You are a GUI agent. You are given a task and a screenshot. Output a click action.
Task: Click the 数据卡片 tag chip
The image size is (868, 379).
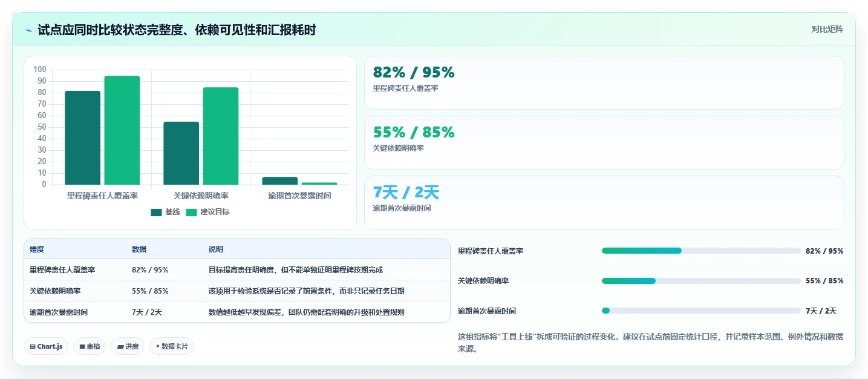(x=172, y=346)
